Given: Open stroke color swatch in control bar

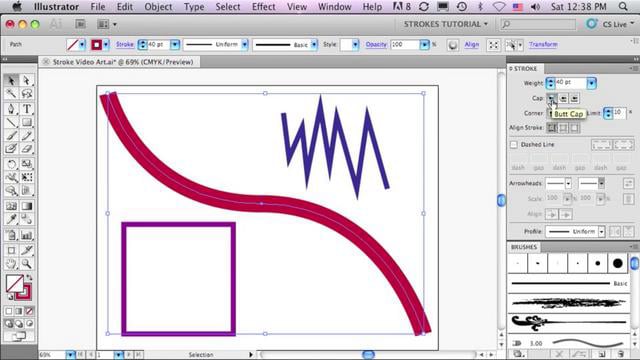Looking at the screenshot, I should (96, 45).
